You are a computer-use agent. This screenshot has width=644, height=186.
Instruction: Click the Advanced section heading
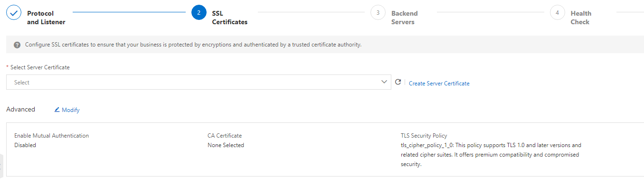click(21, 109)
